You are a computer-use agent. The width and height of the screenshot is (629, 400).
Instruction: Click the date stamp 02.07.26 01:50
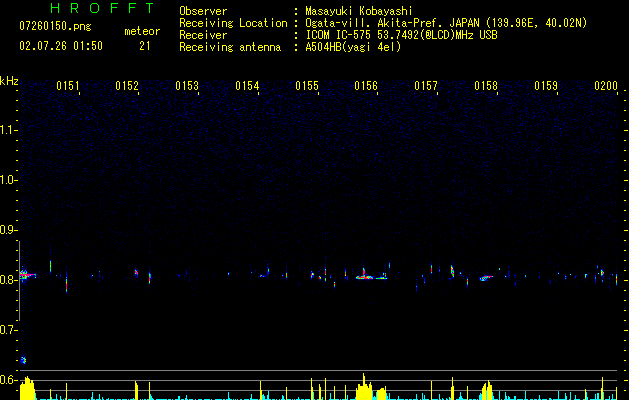point(61,46)
